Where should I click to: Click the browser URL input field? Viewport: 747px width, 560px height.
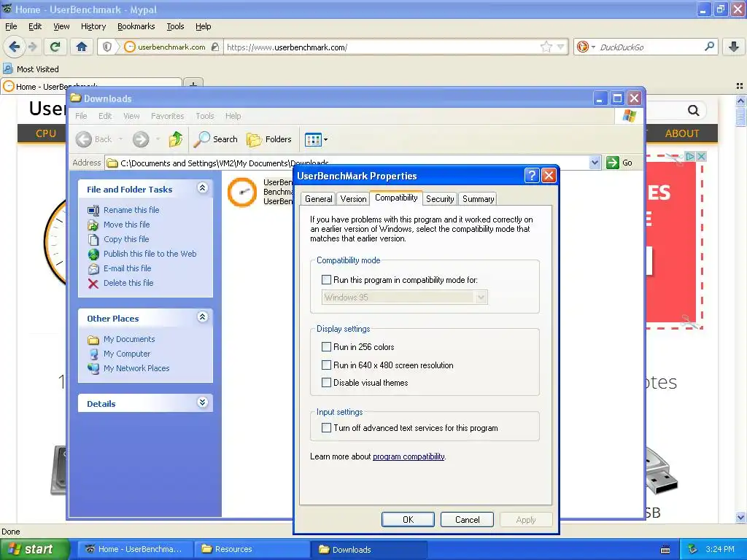[x=381, y=47]
